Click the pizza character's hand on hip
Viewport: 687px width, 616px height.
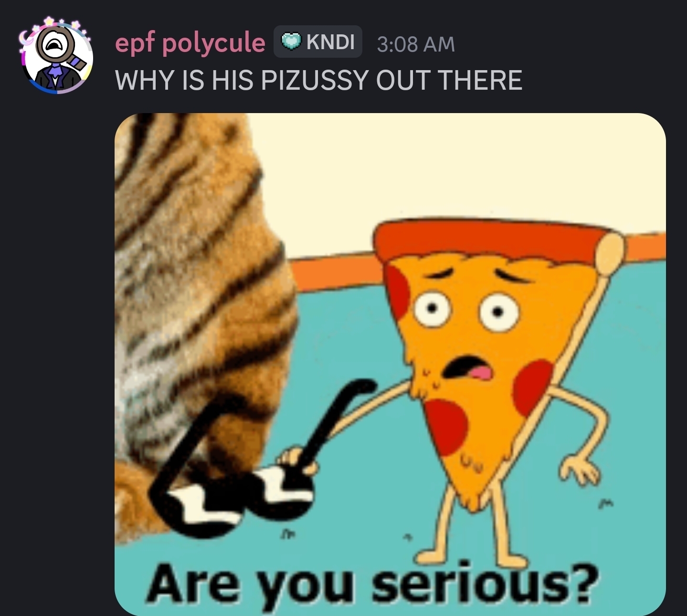579,469
